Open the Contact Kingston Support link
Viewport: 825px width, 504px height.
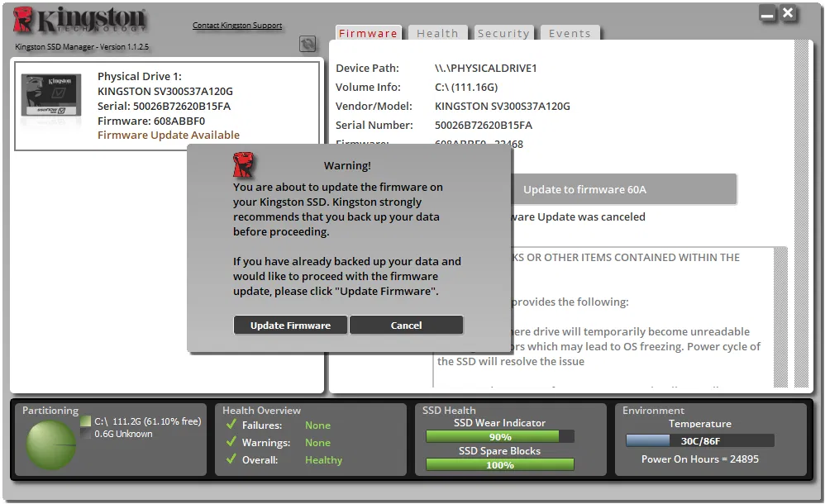237,26
